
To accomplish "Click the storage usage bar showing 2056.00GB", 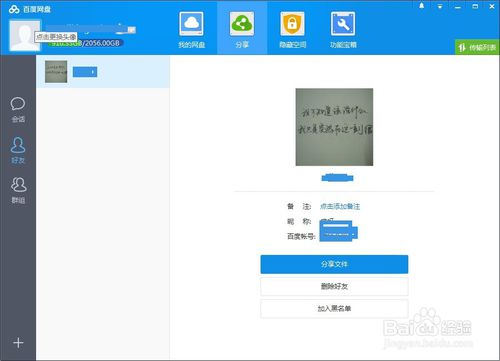I will pos(86,43).
